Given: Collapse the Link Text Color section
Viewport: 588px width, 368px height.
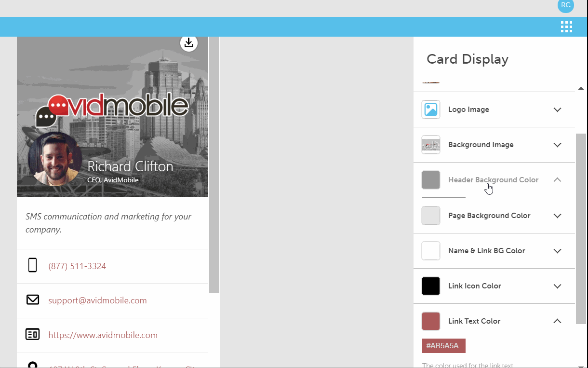Looking at the screenshot, I should pyautogui.click(x=557, y=321).
